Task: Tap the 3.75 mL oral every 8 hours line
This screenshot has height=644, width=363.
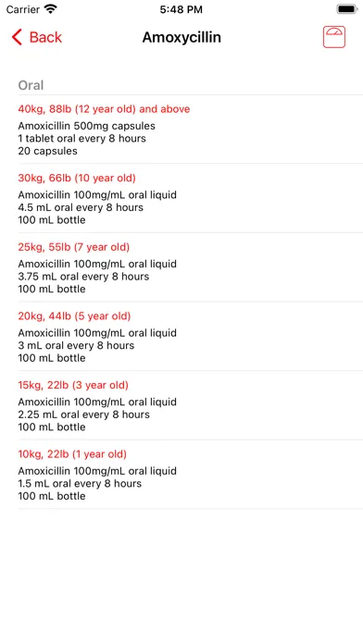Action: pos(83,277)
